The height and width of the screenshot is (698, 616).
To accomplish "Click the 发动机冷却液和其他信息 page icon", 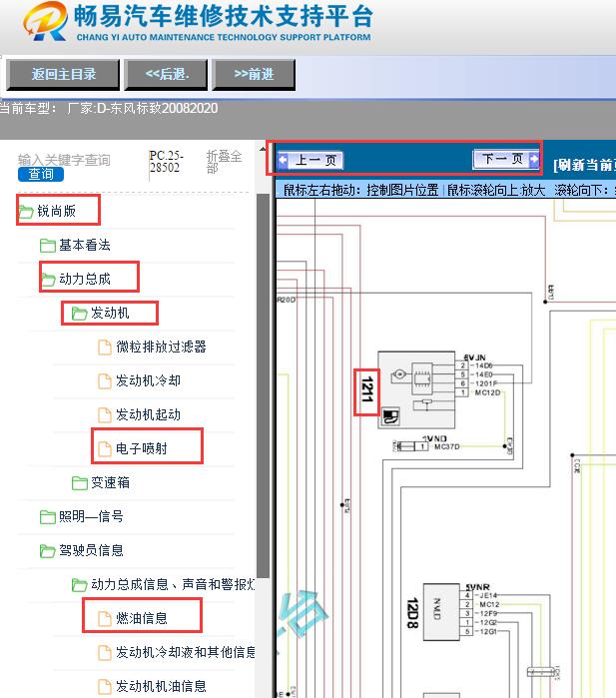I will click(x=105, y=653).
